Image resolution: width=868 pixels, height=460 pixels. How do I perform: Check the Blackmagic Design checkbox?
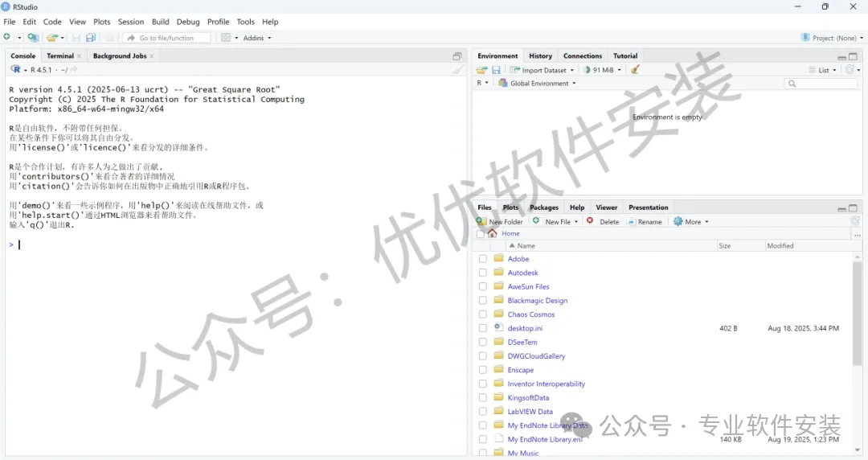483,301
